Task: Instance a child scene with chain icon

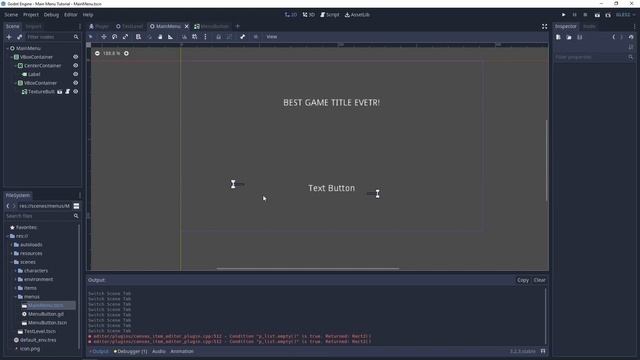Action: pyautogui.click(x=20, y=37)
